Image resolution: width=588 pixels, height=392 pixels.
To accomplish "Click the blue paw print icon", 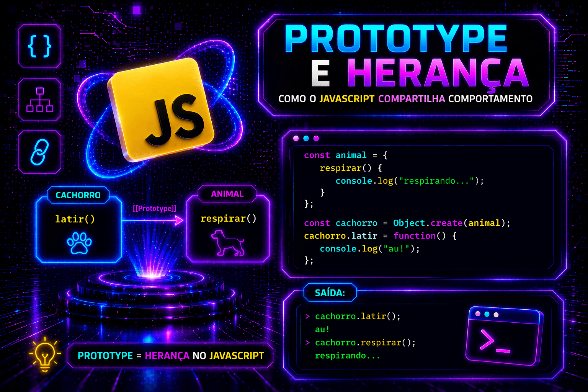I will point(79,243).
